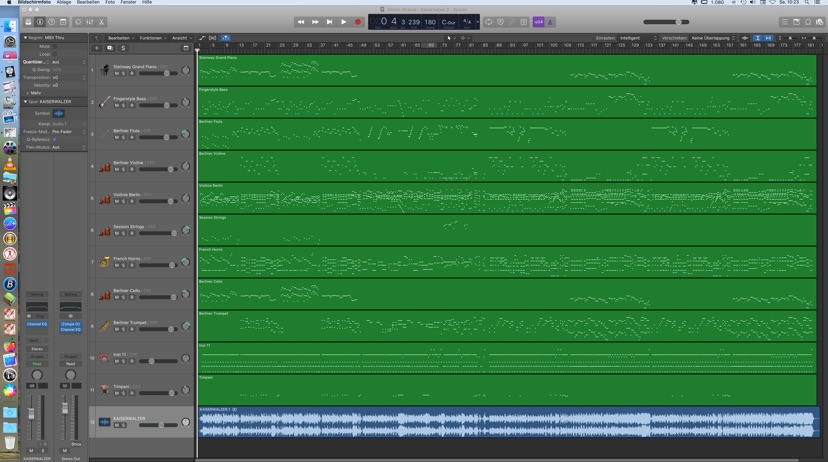Open the List Editors button

click(785, 22)
